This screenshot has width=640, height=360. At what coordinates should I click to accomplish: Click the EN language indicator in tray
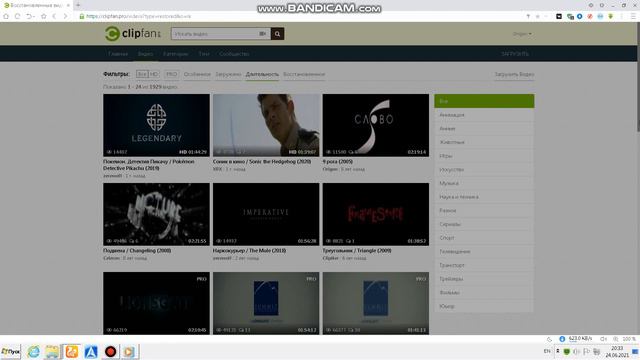pyautogui.click(x=547, y=351)
